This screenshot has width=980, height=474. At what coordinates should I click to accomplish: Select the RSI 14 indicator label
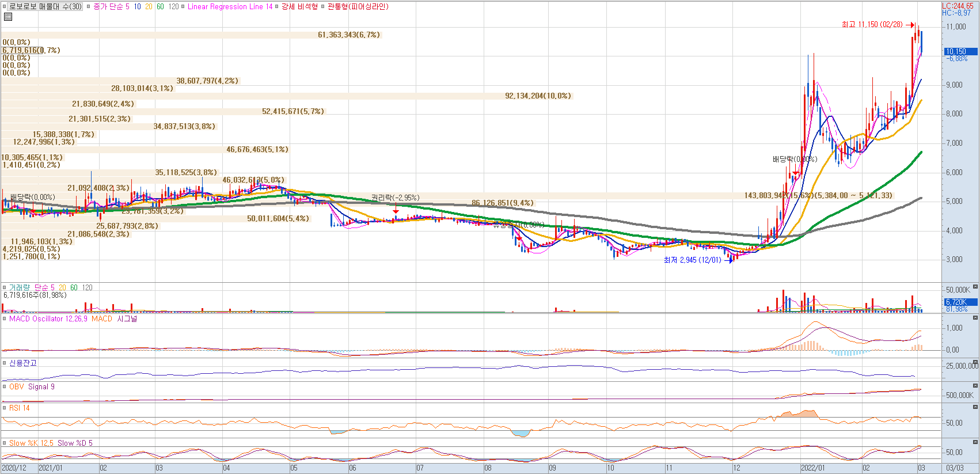point(20,408)
